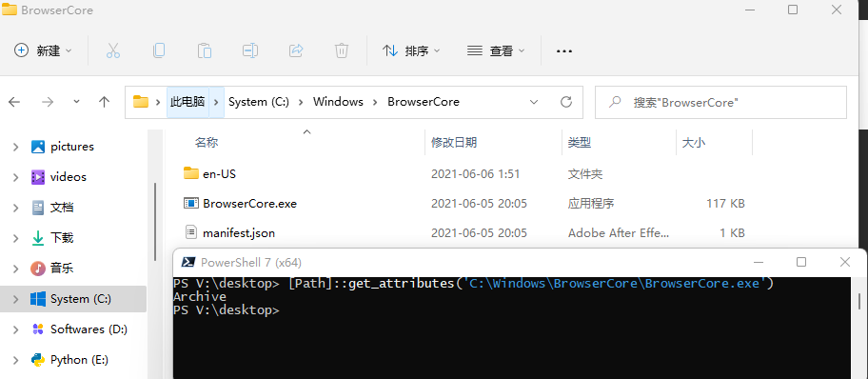Click the manifest.json file icon
This screenshot has height=379, width=868.
click(191, 232)
